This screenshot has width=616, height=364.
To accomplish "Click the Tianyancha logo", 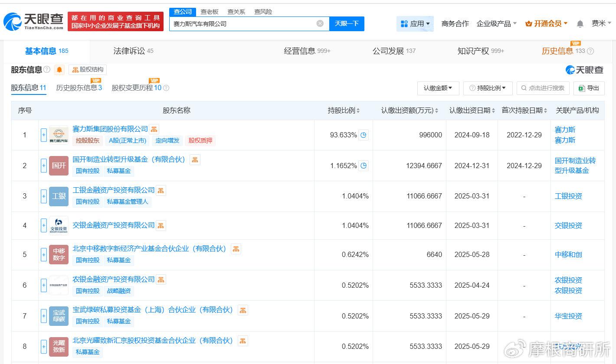I will pyautogui.click(x=34, y=22).
